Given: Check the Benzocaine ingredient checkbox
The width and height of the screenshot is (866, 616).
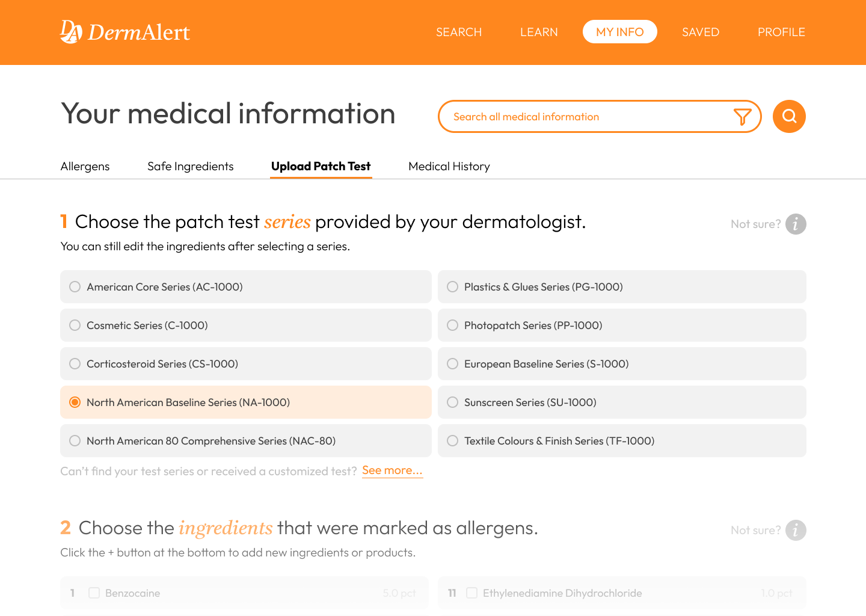Looking at the screenshot, I should pyautogui.click(x=94, y=593).
